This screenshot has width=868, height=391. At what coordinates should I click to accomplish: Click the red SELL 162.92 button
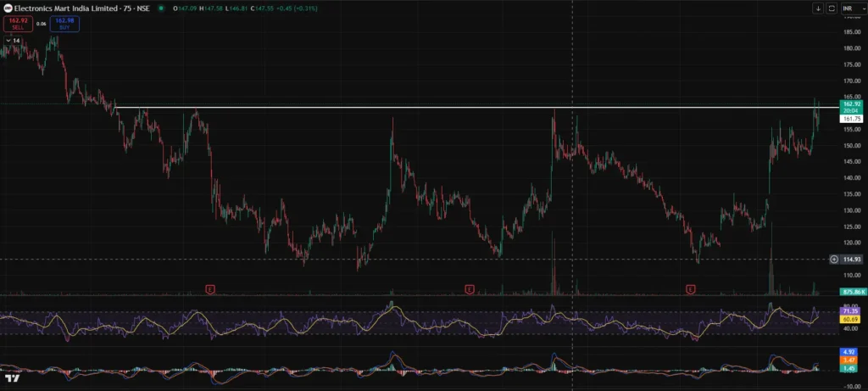click(x=18, y=24)
